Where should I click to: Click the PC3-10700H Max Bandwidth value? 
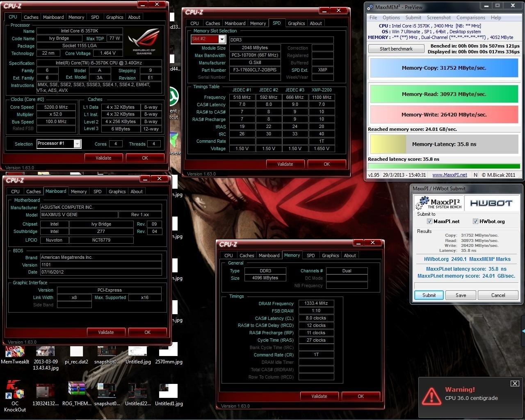point(255,55)
